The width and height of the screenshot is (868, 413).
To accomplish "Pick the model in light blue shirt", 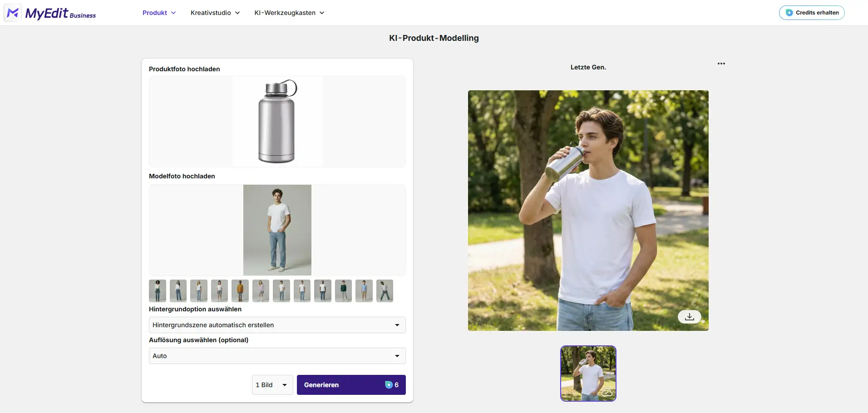I will click(364, 291).
